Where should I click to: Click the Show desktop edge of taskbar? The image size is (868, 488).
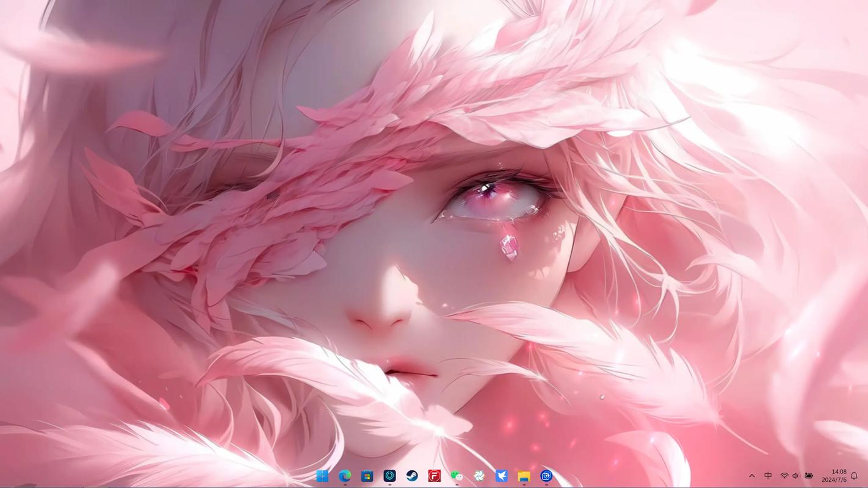click(x=866, y=476)
